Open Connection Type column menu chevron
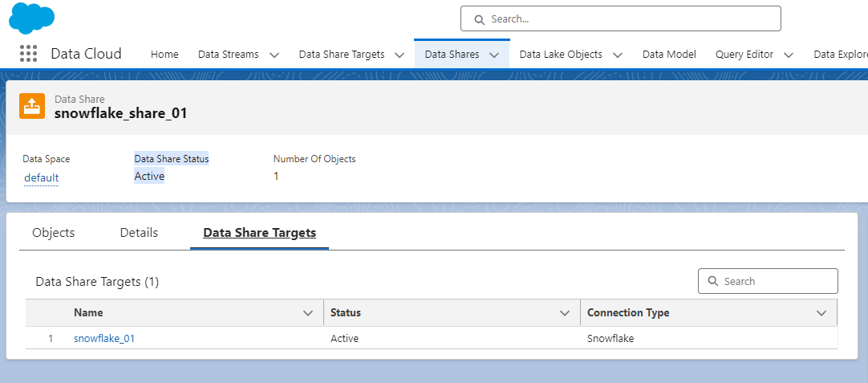 pyautogui.click(x=821, y=313)
